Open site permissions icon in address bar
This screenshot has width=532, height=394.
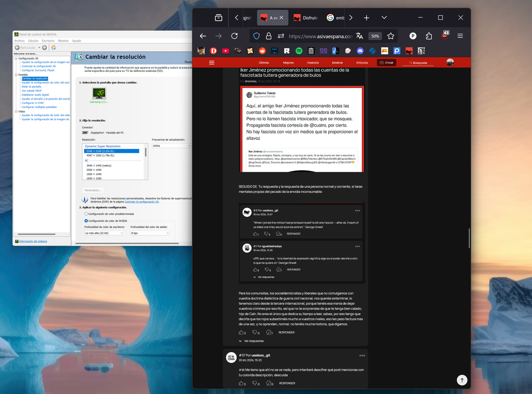tap(281, 36)
